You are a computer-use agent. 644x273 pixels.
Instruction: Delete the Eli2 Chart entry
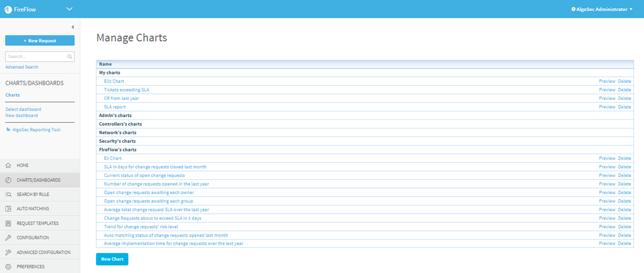[624, 82]
